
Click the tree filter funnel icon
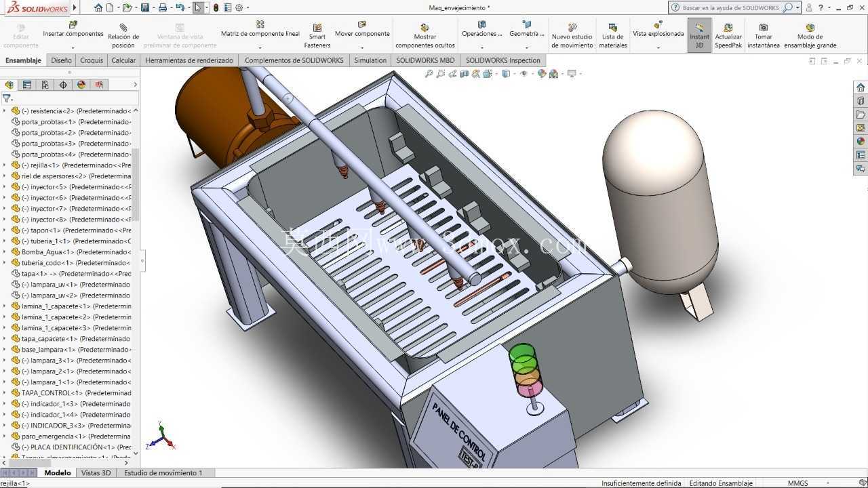7,98
